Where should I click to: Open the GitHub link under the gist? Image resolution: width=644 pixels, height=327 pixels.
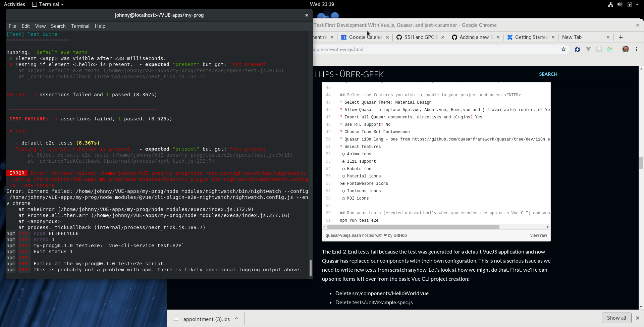pos(400,235)
